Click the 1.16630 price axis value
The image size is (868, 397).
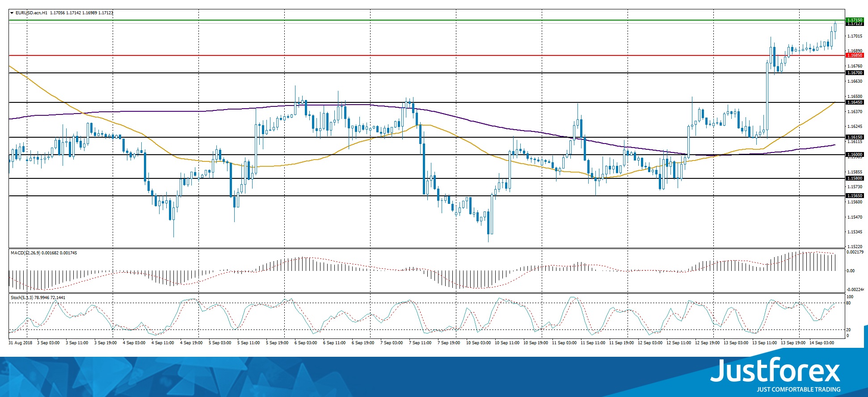(x=855, y=81)
